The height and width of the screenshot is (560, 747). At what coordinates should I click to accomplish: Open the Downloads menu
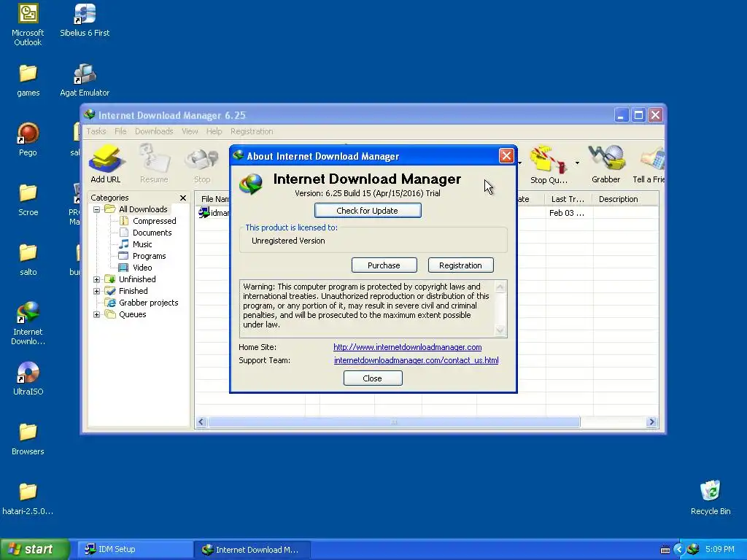[154, 131]
